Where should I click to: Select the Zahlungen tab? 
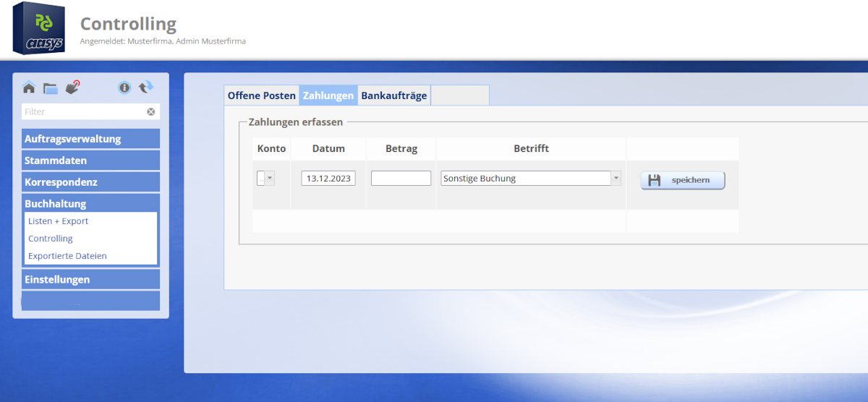[x=328, y=95]
